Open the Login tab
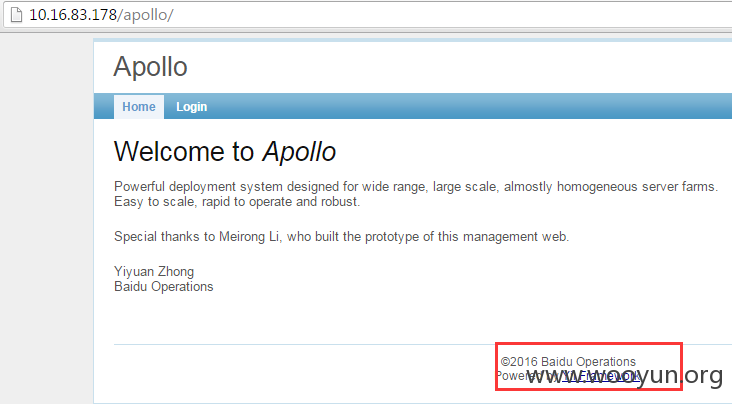This screenshot has height=404, width=732. [191, 107]
